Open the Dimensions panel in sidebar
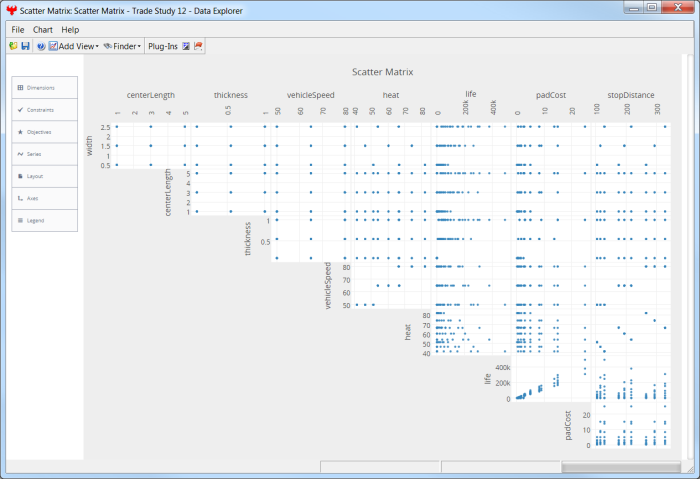The width and height of the screenshot is (700, 479). click(x=44, y=88)
